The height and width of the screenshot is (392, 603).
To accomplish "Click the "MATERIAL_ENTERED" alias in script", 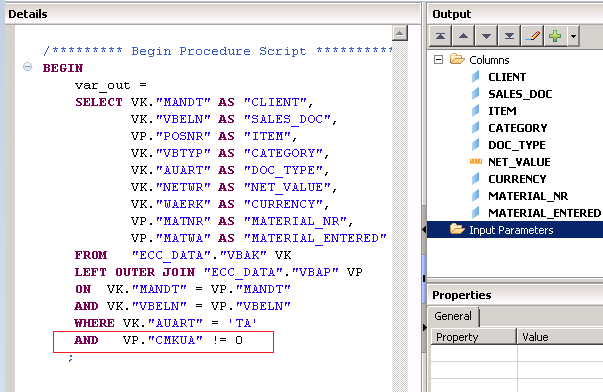I will [315, 238].
